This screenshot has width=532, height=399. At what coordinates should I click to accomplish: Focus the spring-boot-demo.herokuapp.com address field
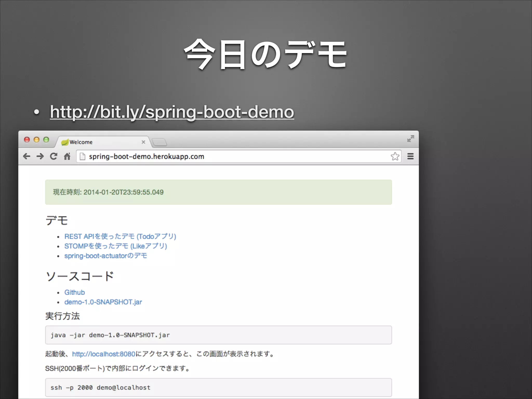(238, 156)
